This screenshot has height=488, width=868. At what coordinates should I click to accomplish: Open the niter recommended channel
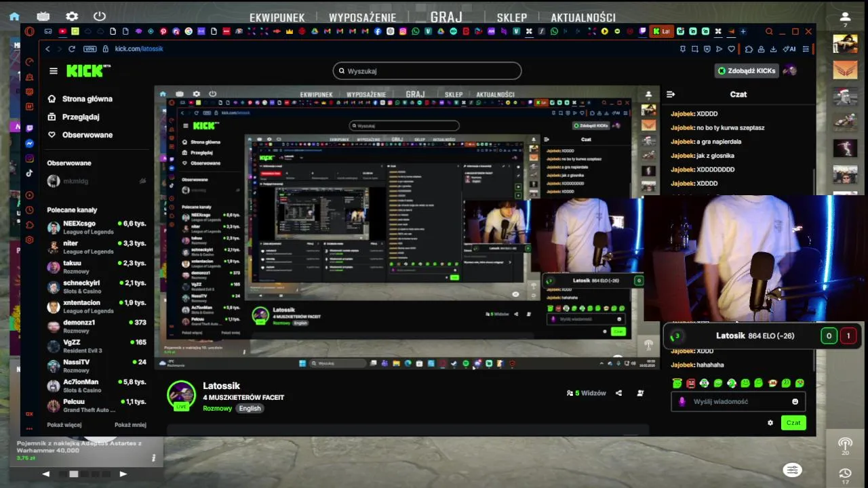click(x=96, y=247)
